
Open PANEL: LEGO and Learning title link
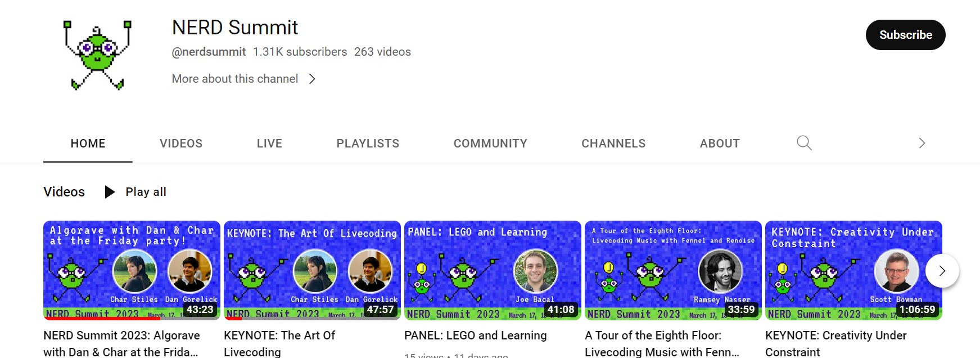click(475, 335)
